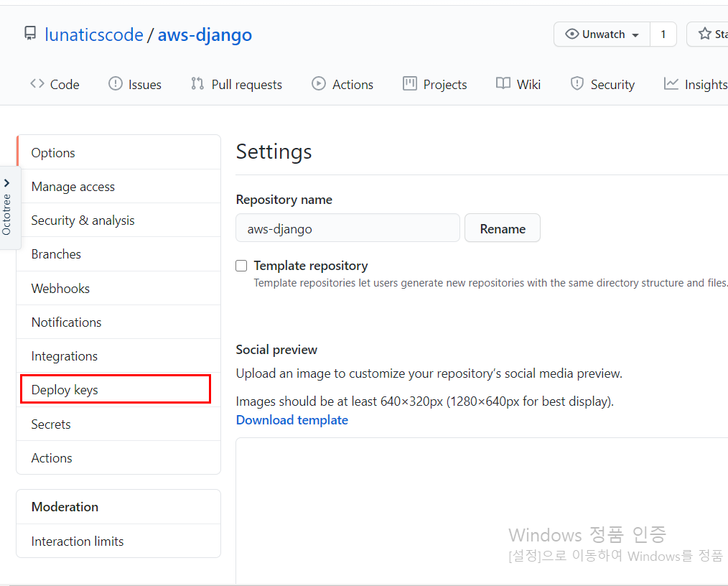Image resolution: width=728 pixels, height=586 pixels.
Task: Open the Insights tab
Action: [x=696, y=85]
